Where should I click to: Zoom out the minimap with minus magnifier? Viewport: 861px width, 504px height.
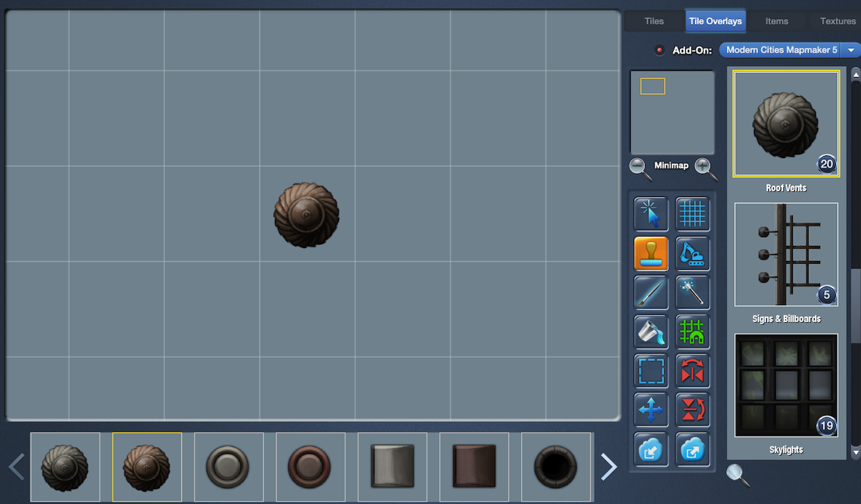tap(640, 168)
